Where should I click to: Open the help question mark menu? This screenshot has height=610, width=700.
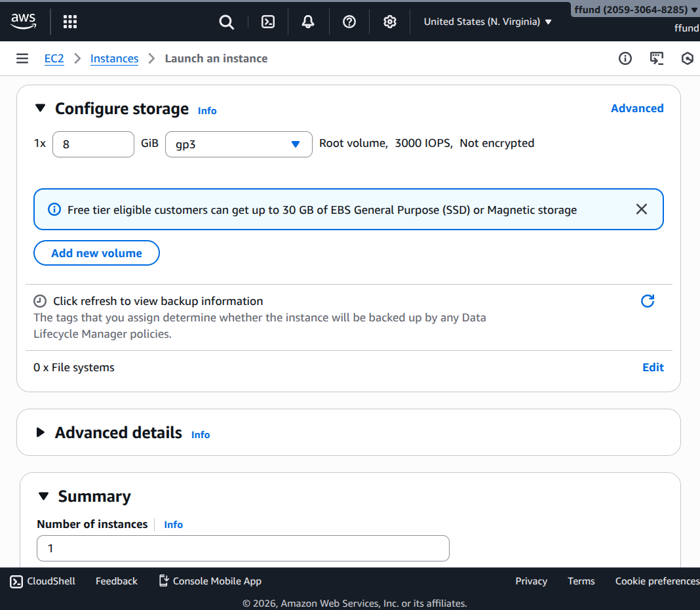[349, 22]
